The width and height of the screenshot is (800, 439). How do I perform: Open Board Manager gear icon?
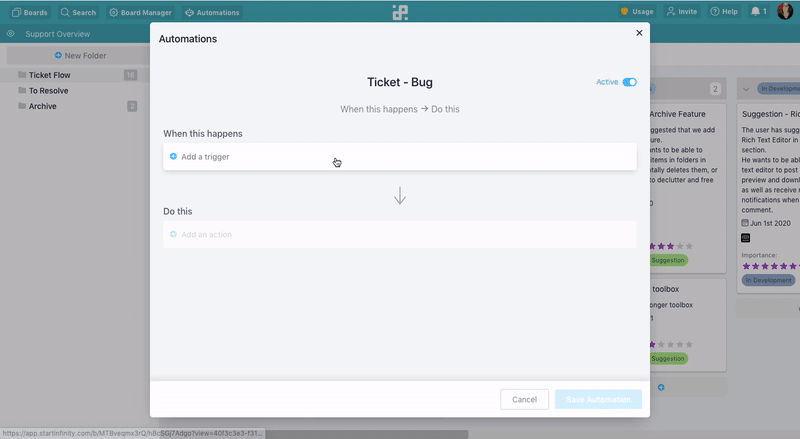[x=113, y=12]
